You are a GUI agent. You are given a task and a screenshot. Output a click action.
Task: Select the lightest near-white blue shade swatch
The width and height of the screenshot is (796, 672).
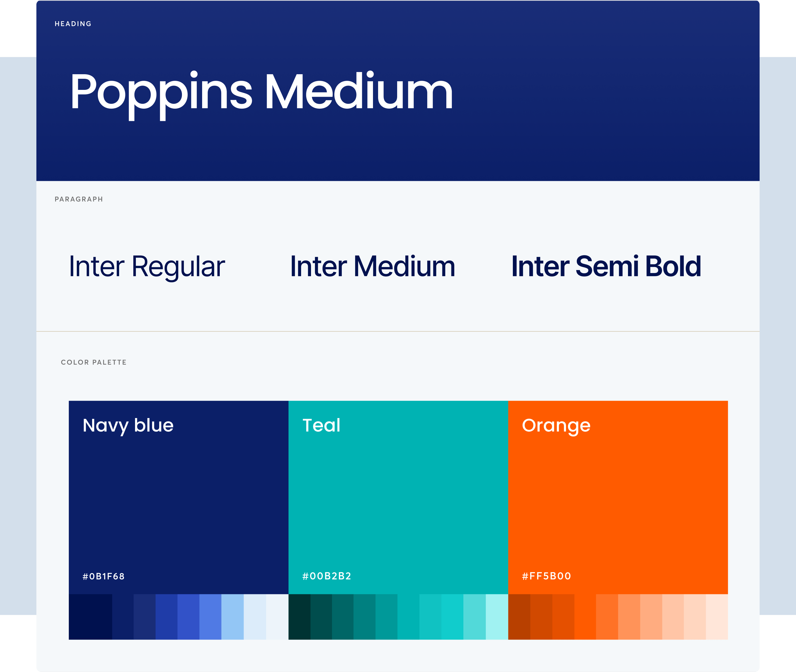pos(277,617)
